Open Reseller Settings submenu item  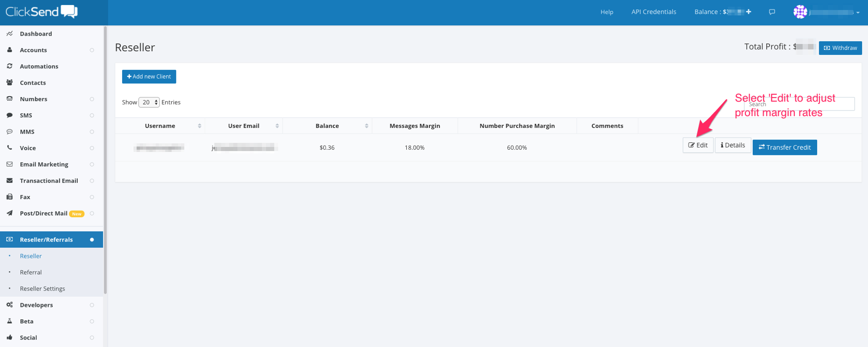43,289
